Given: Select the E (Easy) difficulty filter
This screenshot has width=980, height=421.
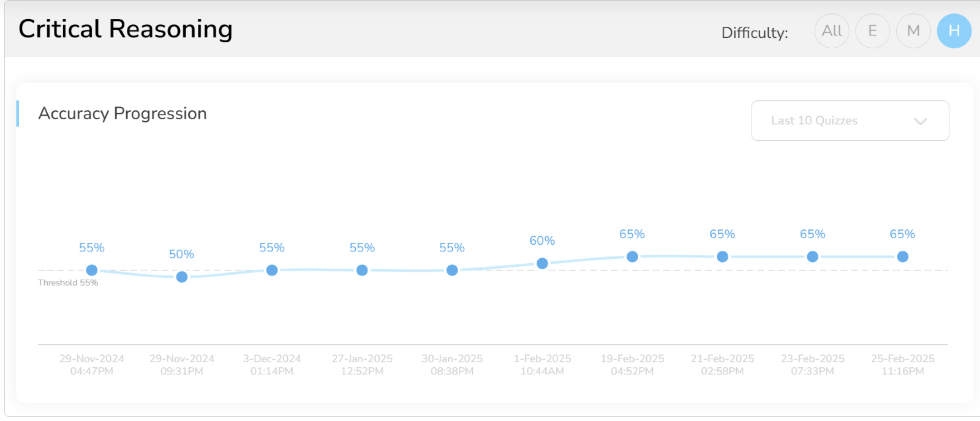Looking at the screenshot, I should [x=872, y=31].
